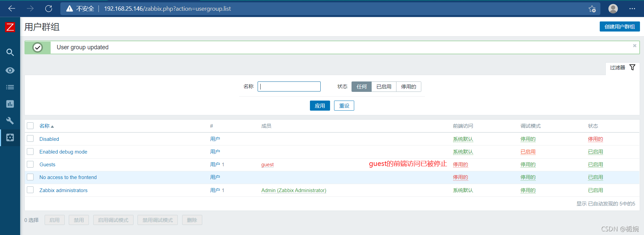This screenshot has width=644, height=235.
Task: Open 用户 link in Zabbix administrators row
Action: coord(215,190)
